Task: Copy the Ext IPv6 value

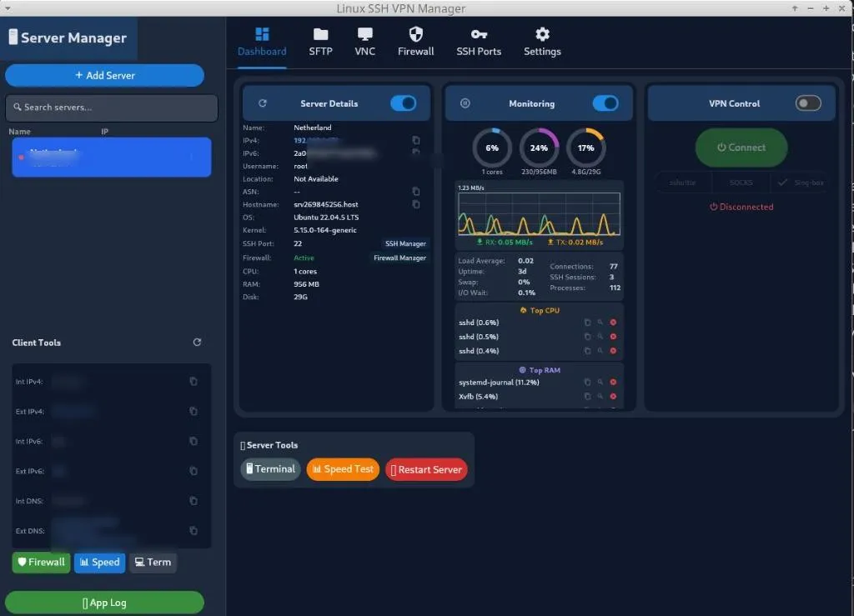Action: [193, 471]
